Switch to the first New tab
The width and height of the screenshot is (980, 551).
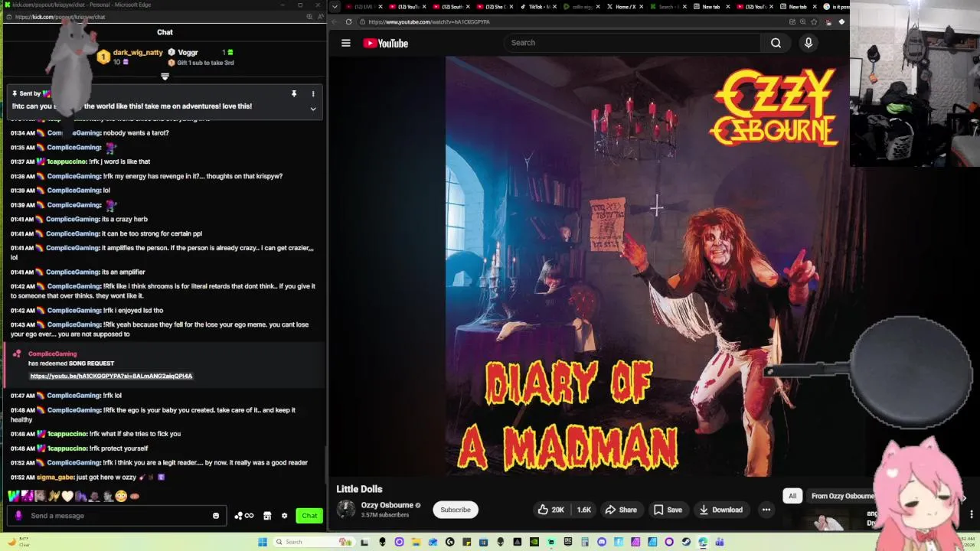tap(711, 7)
